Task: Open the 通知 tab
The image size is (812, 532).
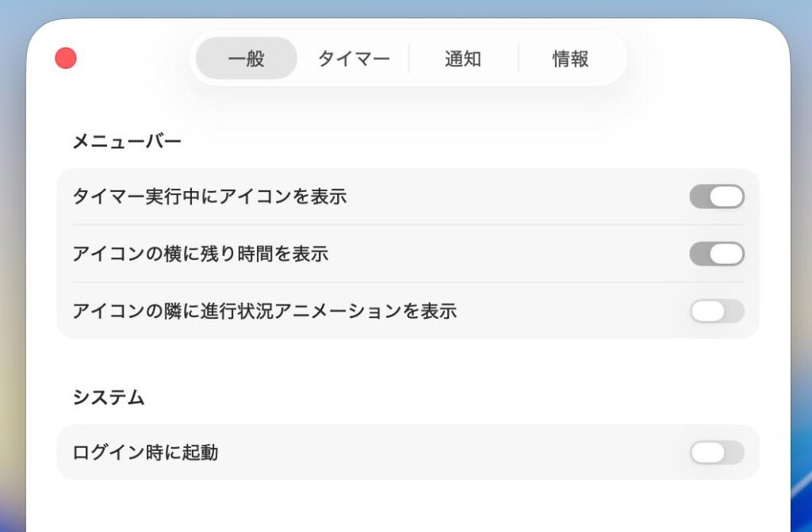Action: pyautogui.click(x=463, y=59)
